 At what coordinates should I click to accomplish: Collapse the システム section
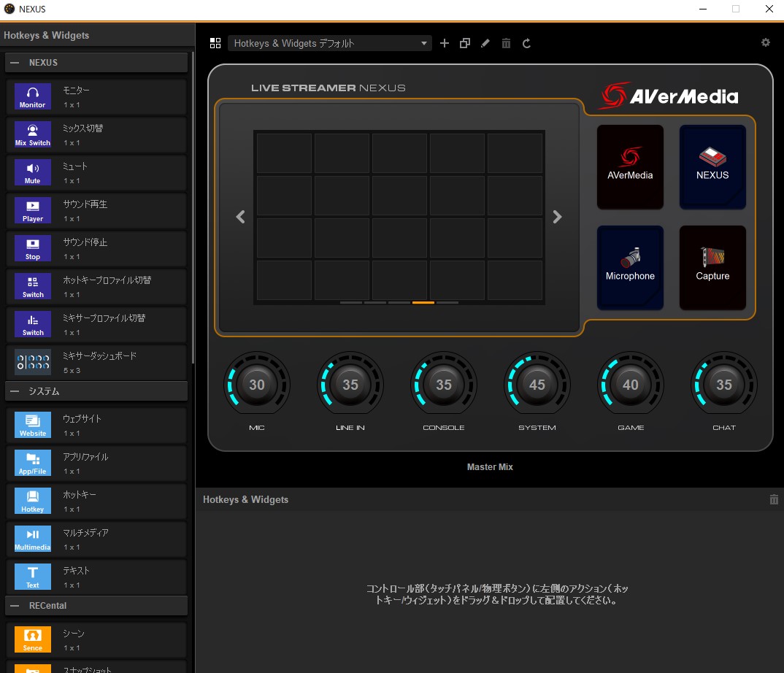[15, 391]
